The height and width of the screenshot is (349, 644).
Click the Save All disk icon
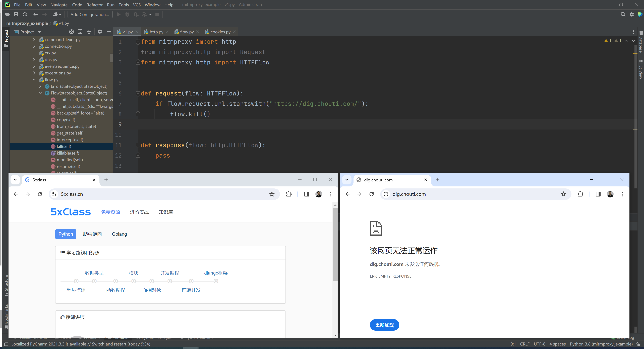point(16,15)
